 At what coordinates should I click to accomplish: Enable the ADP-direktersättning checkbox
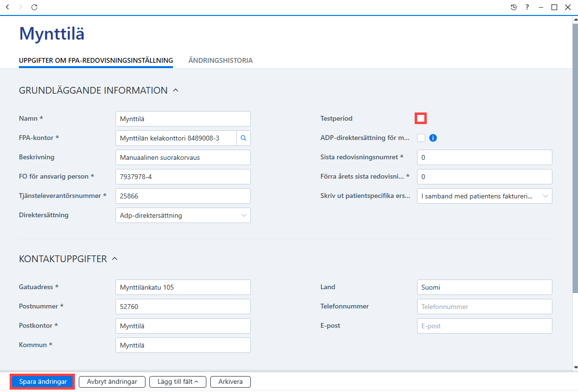point(421,138)
